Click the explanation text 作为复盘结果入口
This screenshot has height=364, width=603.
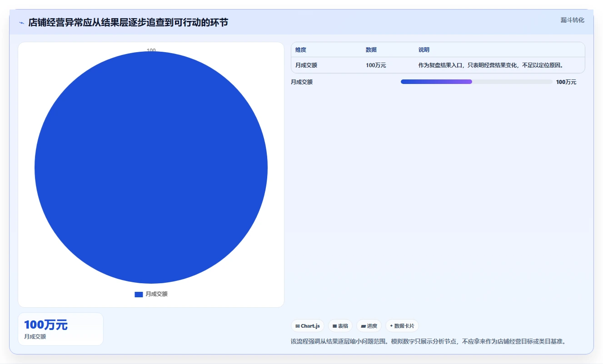click(491, 65)
